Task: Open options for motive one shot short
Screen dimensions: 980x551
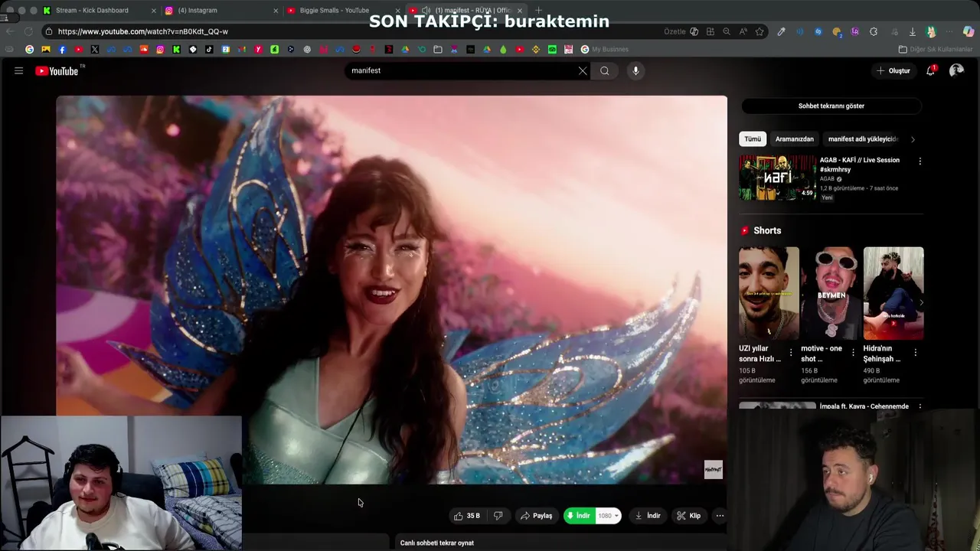Action: click(853, 353)
